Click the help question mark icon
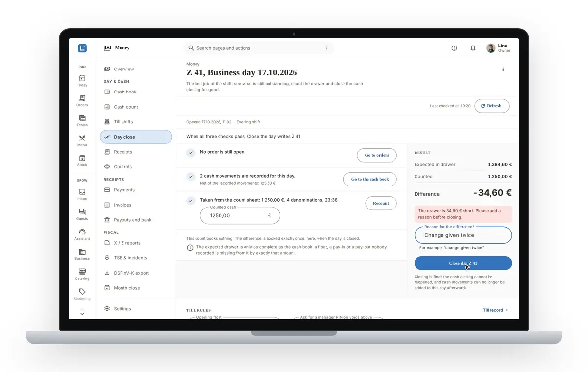Viewport: 588px width, 372px height. [454, 48]
